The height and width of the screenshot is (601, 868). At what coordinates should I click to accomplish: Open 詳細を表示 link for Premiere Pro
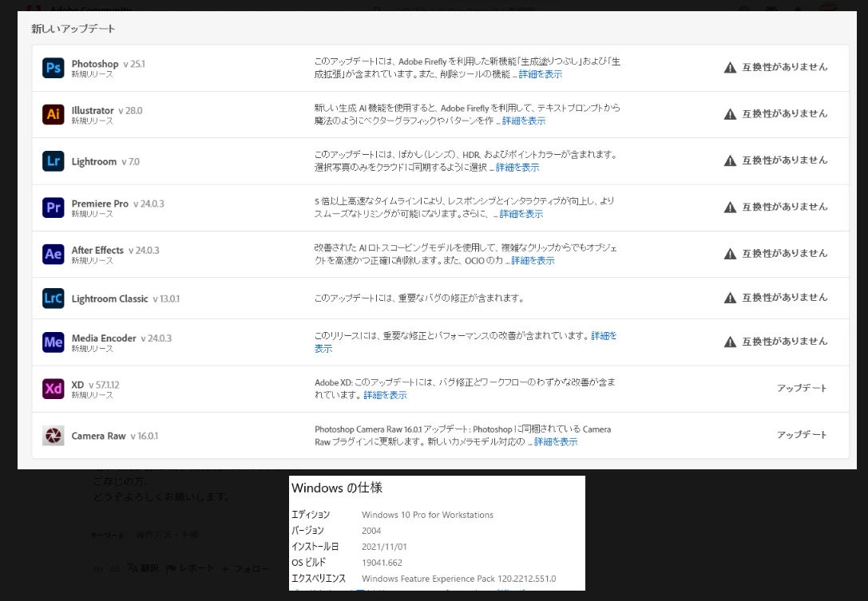pyautogui.click(x=521, y=214)
